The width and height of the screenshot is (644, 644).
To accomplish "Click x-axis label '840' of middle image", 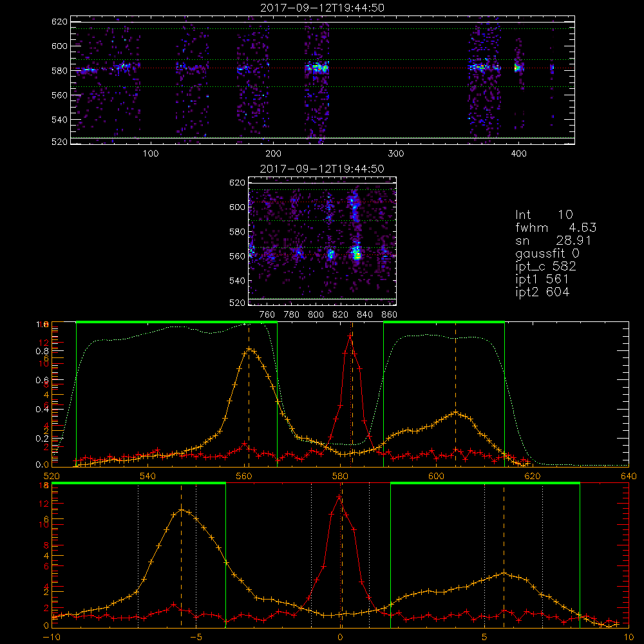I will (x=365, y=315).
